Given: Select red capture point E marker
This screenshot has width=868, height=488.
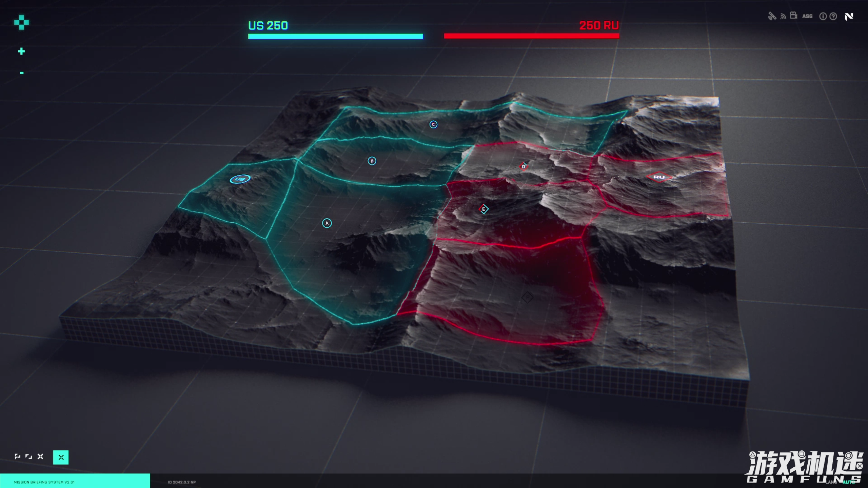Looking at the screenshot, I should click(x=484, y=209).
